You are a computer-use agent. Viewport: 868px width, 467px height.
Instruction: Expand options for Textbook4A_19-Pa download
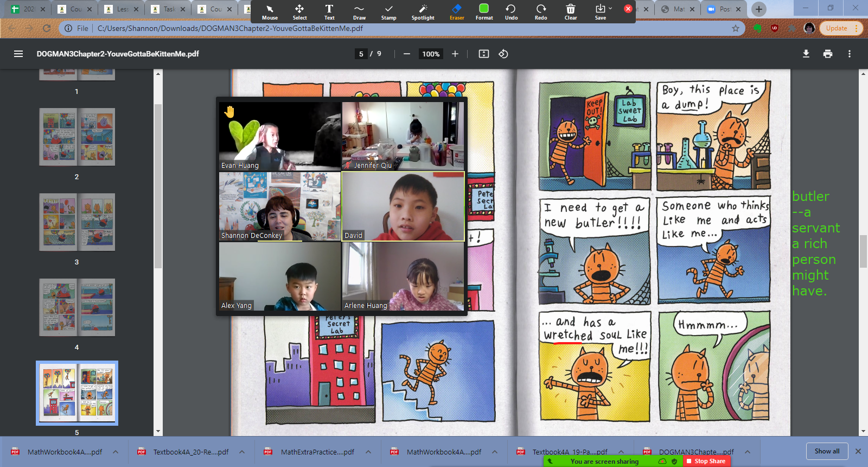pyautogui.click(x=621, y=452)
